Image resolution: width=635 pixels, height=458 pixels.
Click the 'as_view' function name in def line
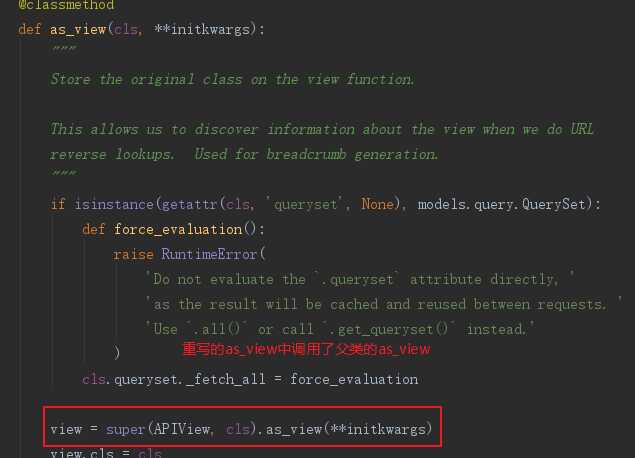(x=78, y=30)
